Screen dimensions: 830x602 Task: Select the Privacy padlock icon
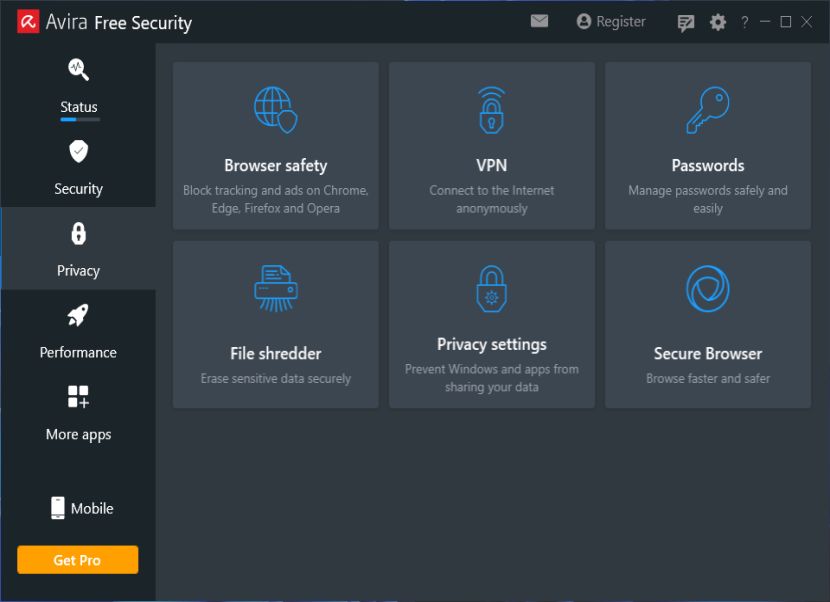pos(78,233)
